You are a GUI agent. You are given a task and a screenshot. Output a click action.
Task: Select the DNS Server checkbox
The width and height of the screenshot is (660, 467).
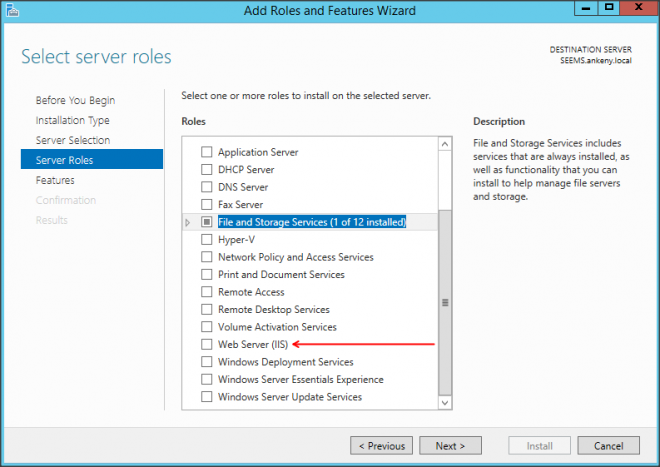click(x=207, y=187)
